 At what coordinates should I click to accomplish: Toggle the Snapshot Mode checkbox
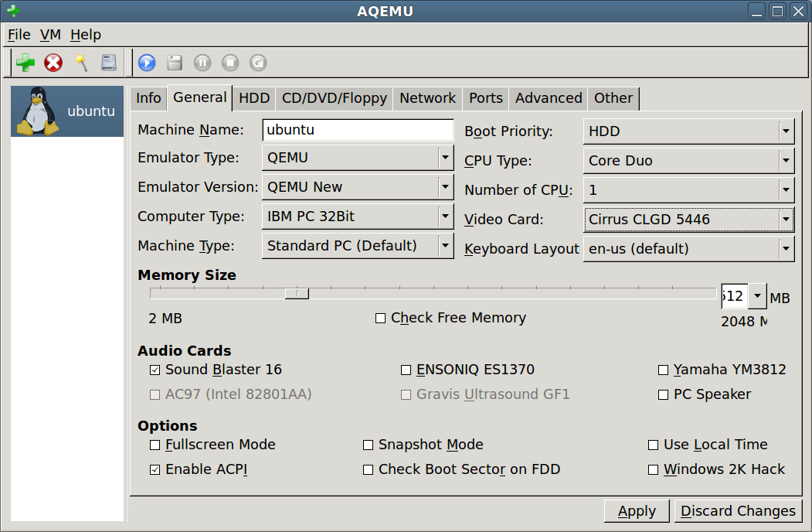coord(369,445)
